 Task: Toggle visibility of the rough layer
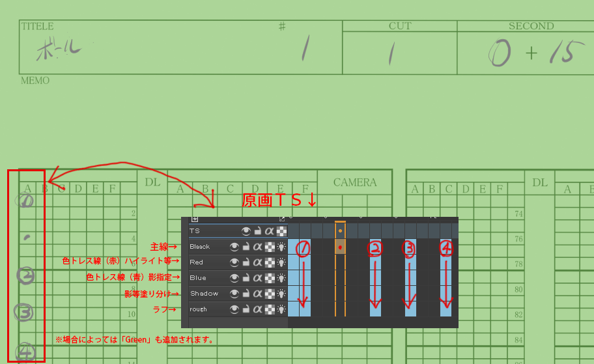pos(234,309)
